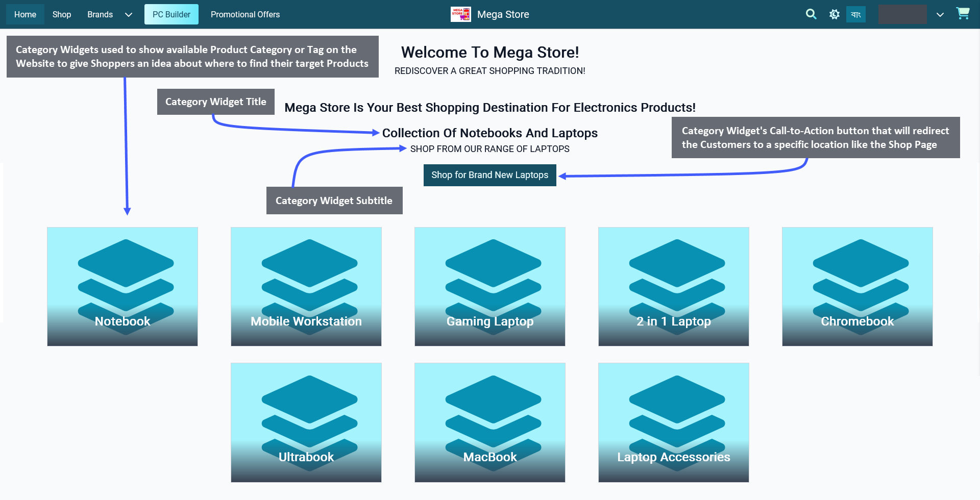980x500 pixels.
Task: Open the Brands menu item
Action: (x=100, y=14)
